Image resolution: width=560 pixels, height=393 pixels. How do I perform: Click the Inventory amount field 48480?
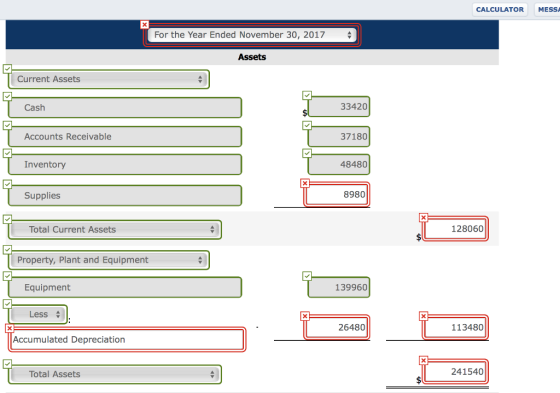pos(339,164)
